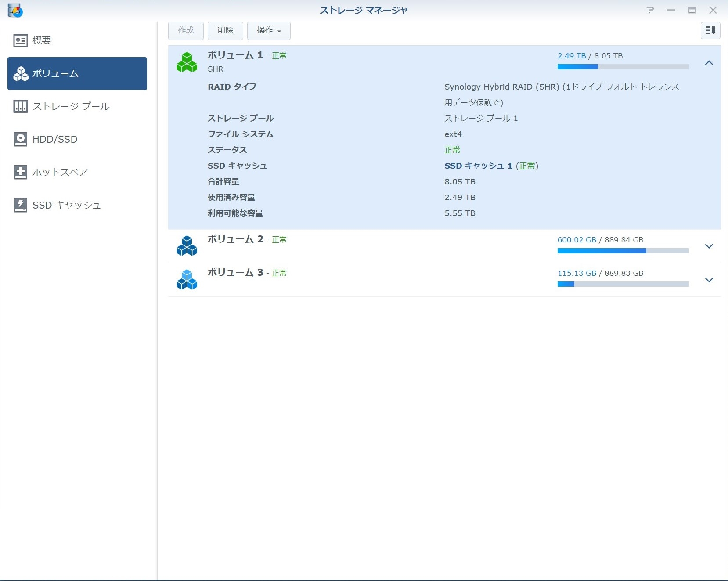
Task: Switch to the SSD キャッシュ section
Action: [x=67, y=205]
